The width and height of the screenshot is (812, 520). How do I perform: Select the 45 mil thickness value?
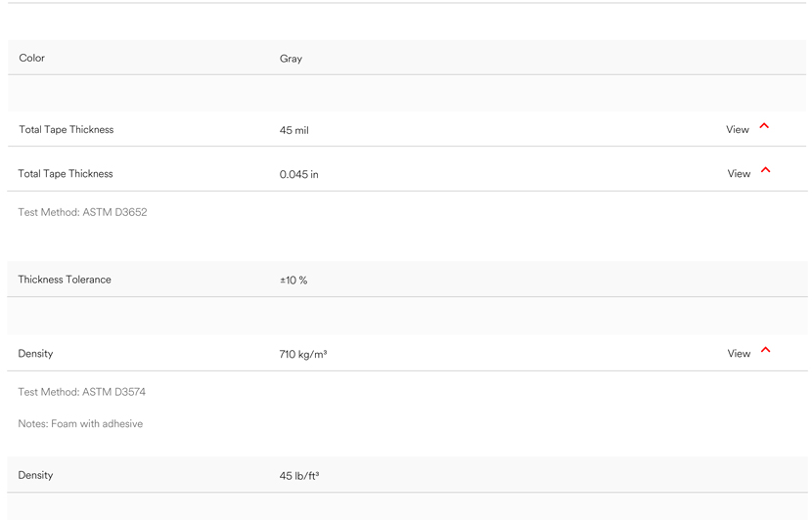coord(294,130)
